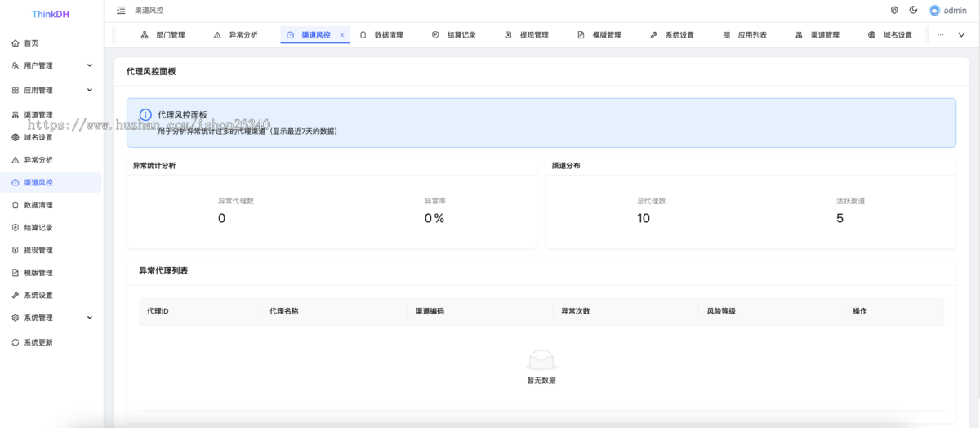This screenshot has width=980, height=428.
Task: Switch to the 结算记录 tab
Action: (x=454, y=35)
